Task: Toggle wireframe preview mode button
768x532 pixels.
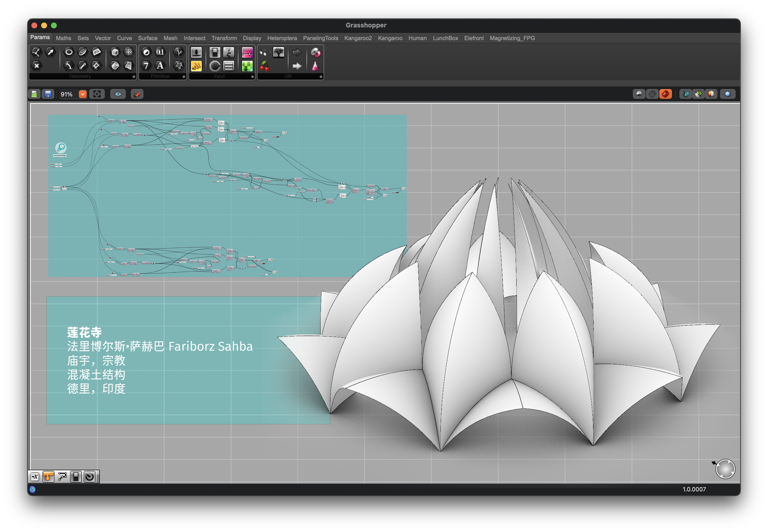Action: click(x=652, y=94)
